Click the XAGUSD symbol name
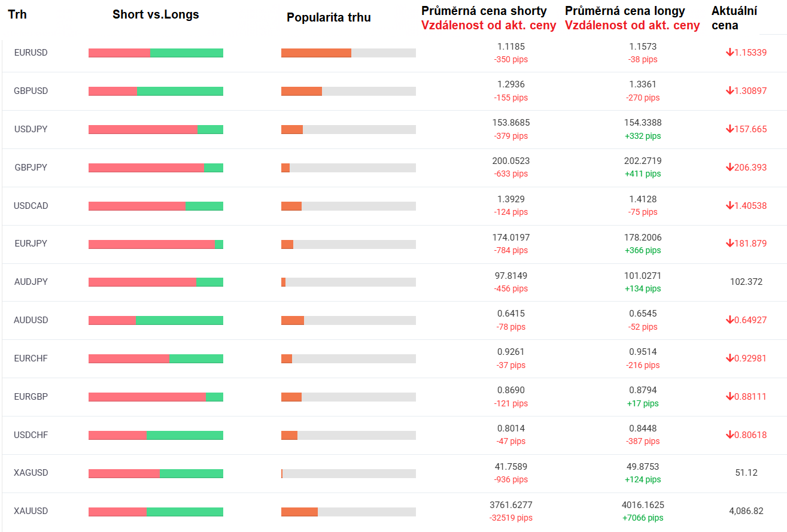Image resolution: width=787 pixels, height=532 pixels. point(31,473)
